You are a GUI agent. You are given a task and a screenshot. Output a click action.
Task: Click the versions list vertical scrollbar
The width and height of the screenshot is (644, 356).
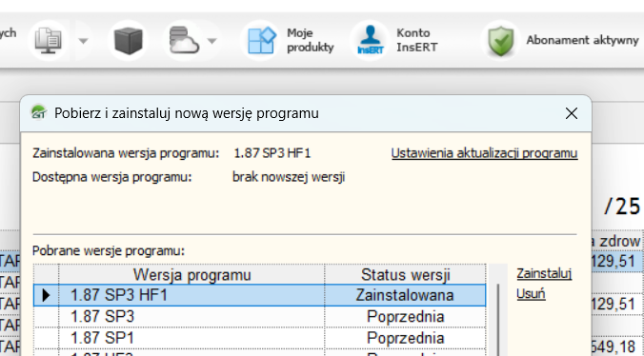tap(498, 320)
